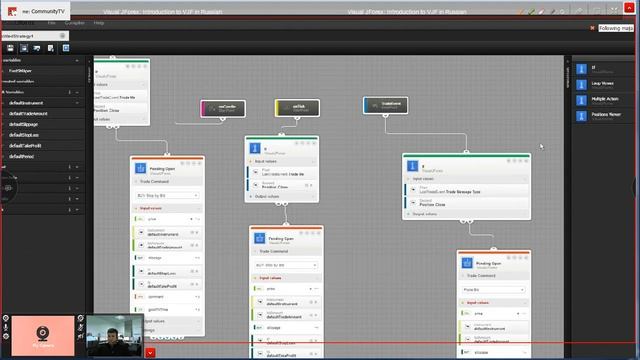This screenshot has width=640, height=360.
Task: Collapse Input values in left Pending Open block
Action: (x=167, y=208)
